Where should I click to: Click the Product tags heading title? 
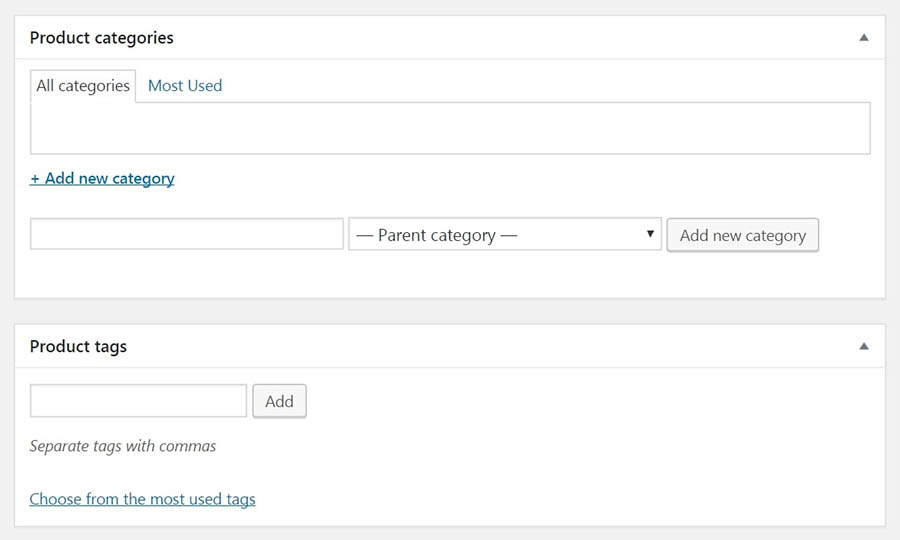click(78, 347)
